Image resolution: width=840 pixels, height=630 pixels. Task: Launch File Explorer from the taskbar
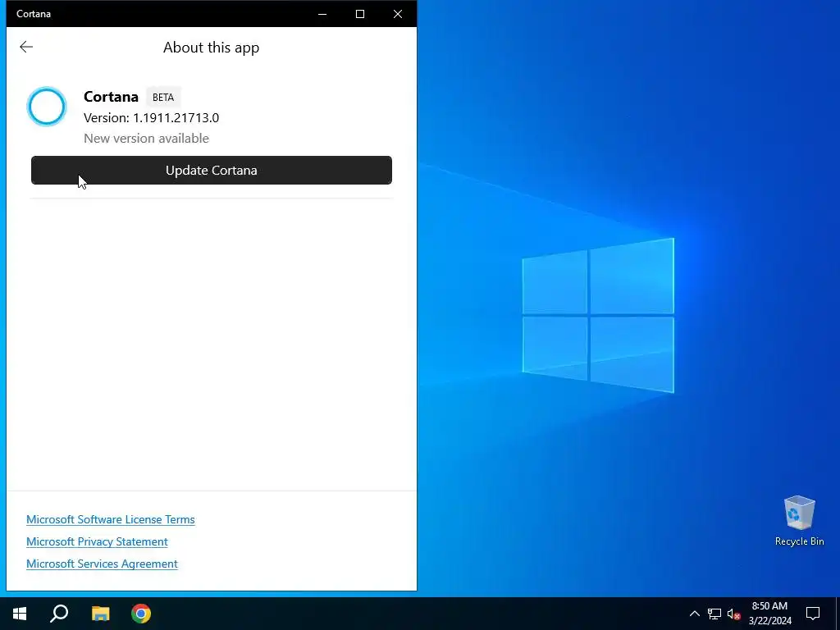click(100, 614)
